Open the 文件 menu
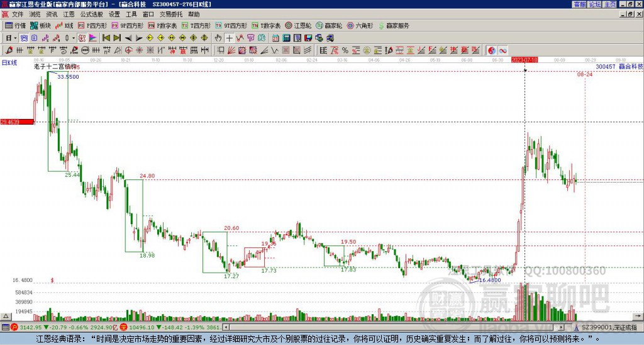Viewport: 644px width, 345px height. [18, 14]
